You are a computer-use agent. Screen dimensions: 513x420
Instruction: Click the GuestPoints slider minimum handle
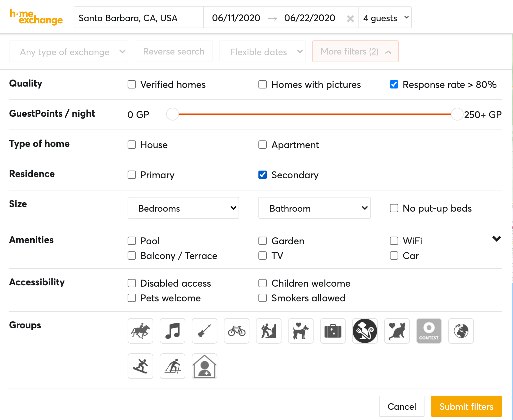[x=172, y=114]
